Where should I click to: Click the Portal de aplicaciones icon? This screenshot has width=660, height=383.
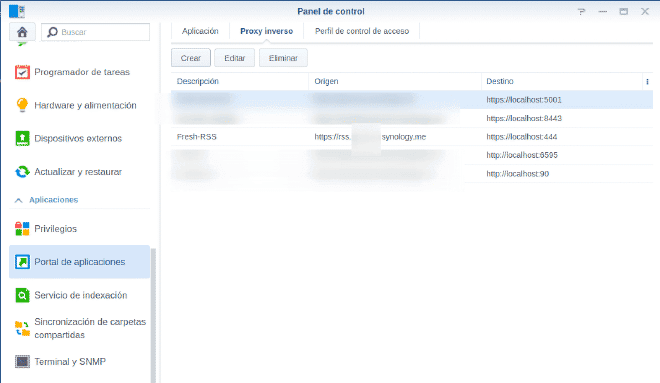tap(22, 262)
